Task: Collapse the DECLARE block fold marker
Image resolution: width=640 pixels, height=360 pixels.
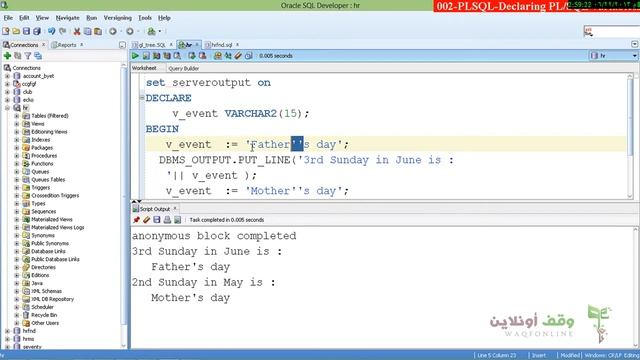Action: 142,98
